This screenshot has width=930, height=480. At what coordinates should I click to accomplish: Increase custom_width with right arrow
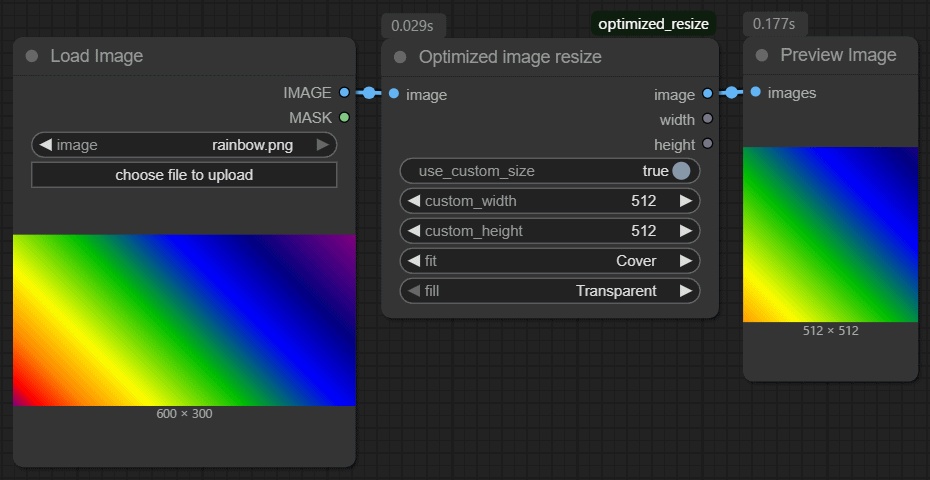[685, 201]
